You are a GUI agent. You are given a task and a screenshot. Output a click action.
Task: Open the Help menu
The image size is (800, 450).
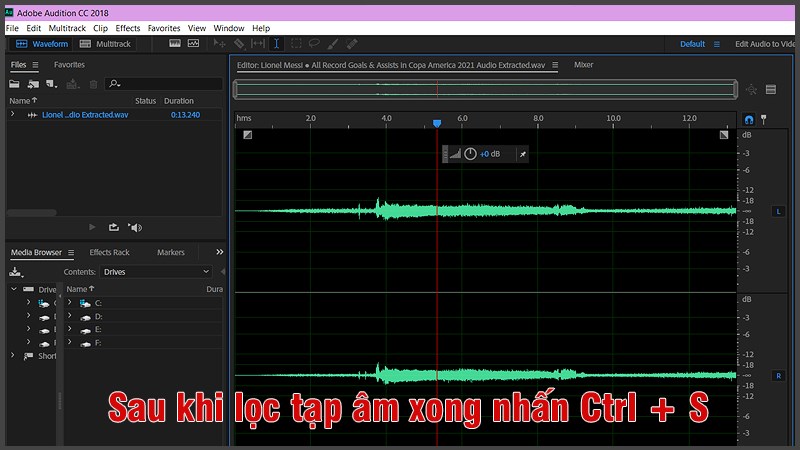coord(261,28)
